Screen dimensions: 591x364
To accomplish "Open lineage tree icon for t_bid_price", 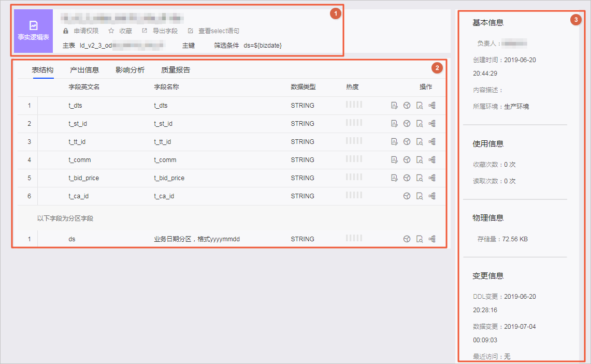I will pyautogui.click(x=432, y=178).
